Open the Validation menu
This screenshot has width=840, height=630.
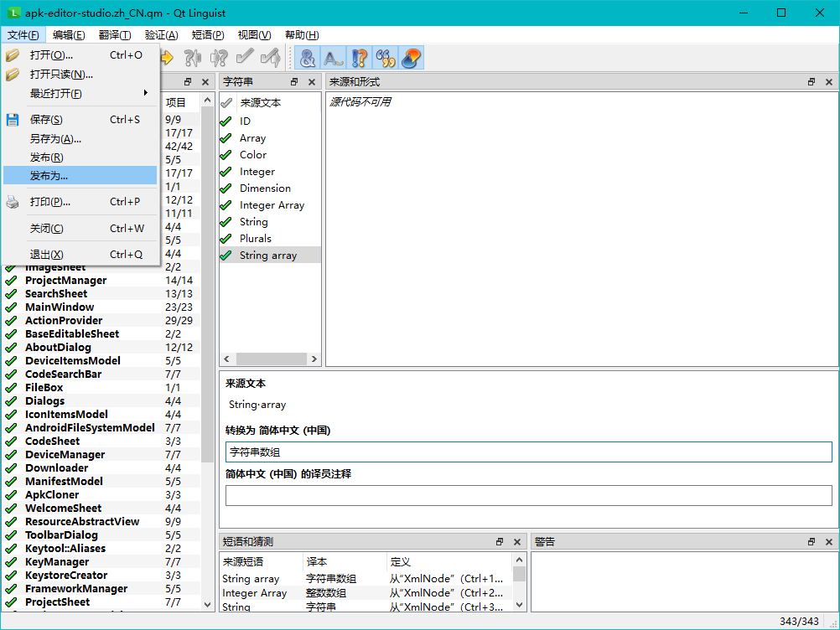[x=161, y=35]
